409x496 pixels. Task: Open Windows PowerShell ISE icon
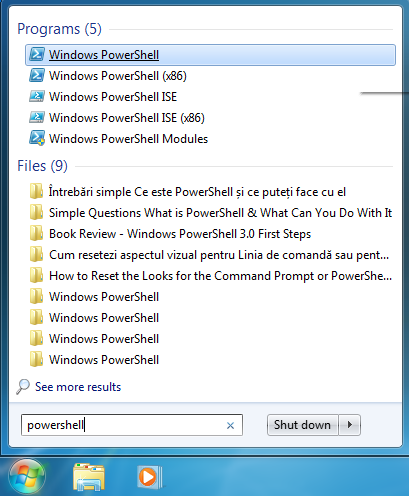tap(37, 97)
